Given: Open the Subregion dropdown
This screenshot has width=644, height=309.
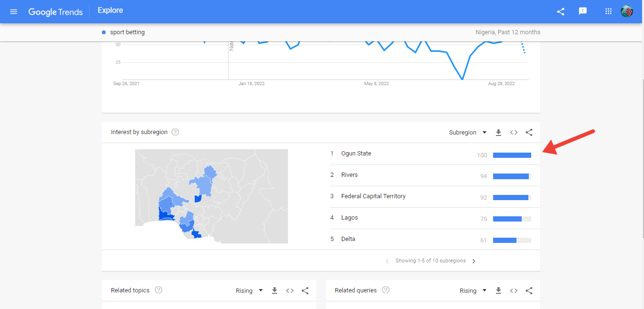Looking at the screenshot, I should coord(467,133).
